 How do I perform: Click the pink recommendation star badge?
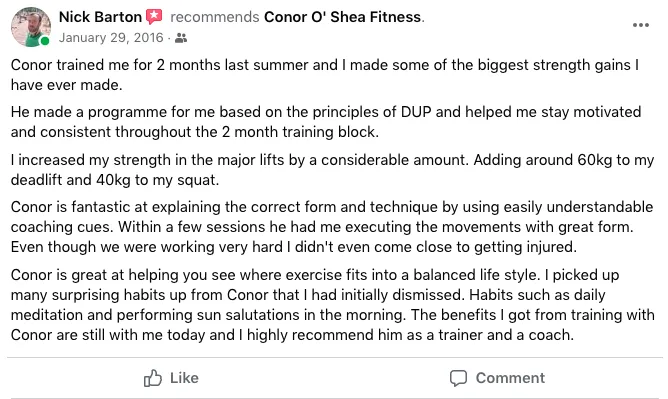tap(154, 17)
